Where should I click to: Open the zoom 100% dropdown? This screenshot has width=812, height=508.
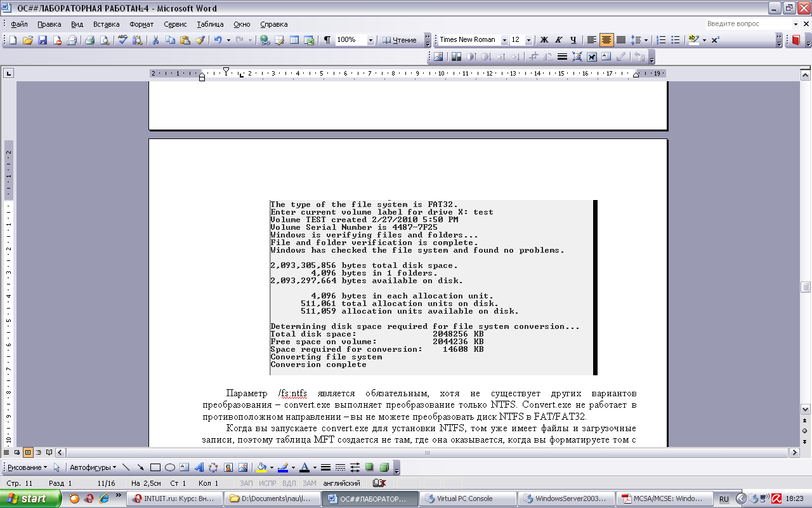[x=371, y=40]
